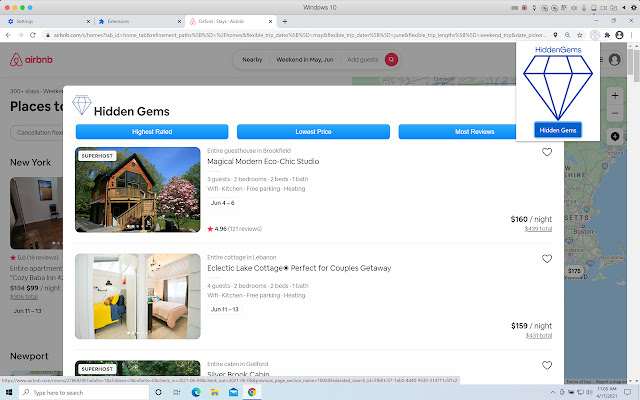Open the Airbnb user profile avatar

pyautogui.click(x=614, y=60)
